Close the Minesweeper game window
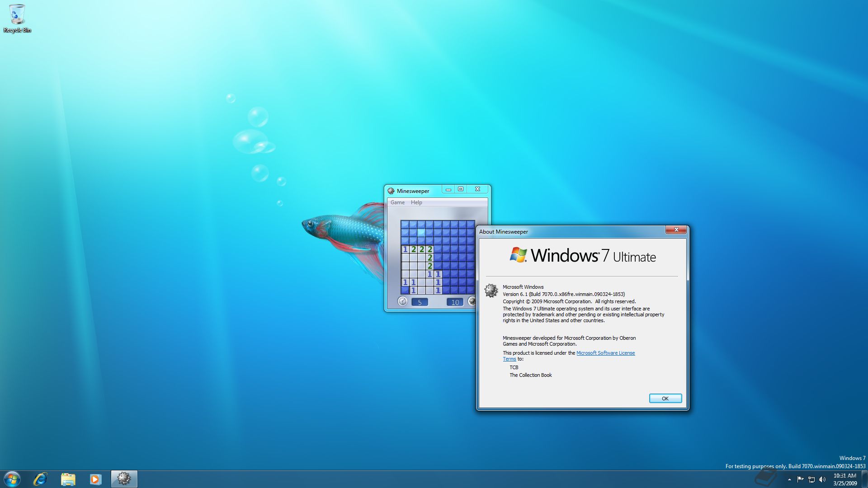Screen dimensions: 868x488 coord(477,189)
